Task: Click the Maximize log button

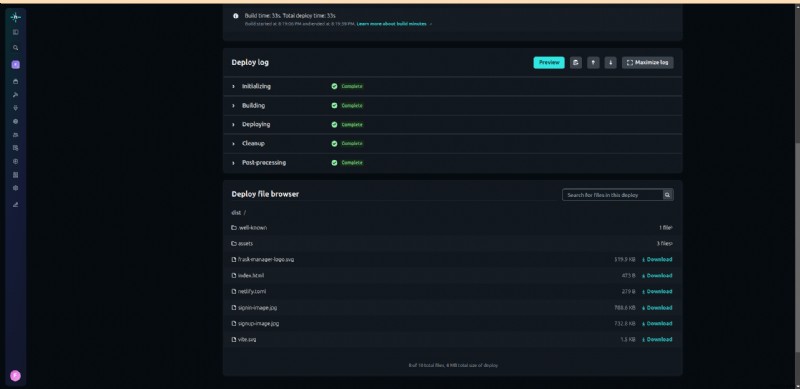Action: (647, 62)
